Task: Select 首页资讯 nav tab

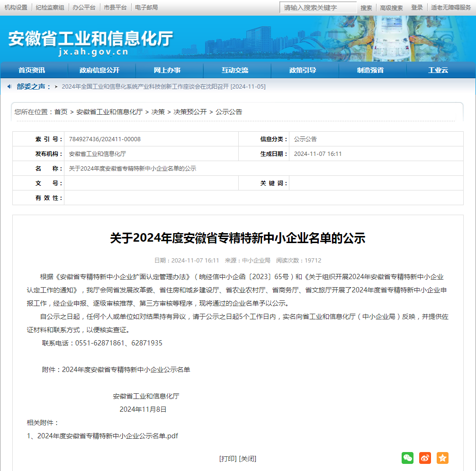Action: point(32,70)
